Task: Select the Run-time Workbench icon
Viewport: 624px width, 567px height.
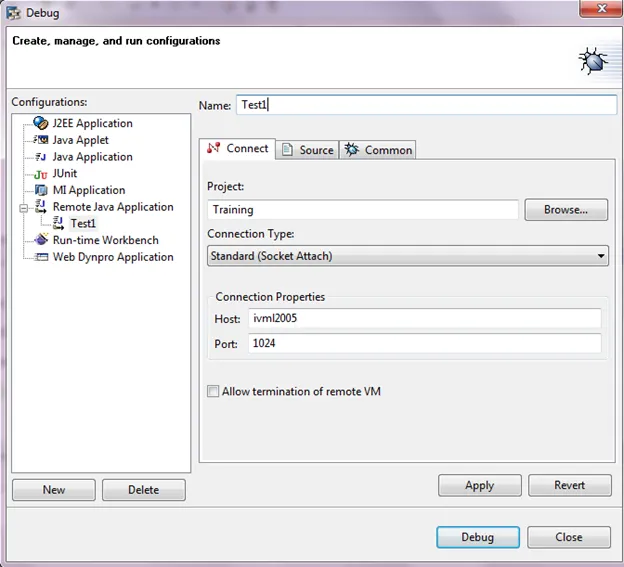Action: coord(40,240)
